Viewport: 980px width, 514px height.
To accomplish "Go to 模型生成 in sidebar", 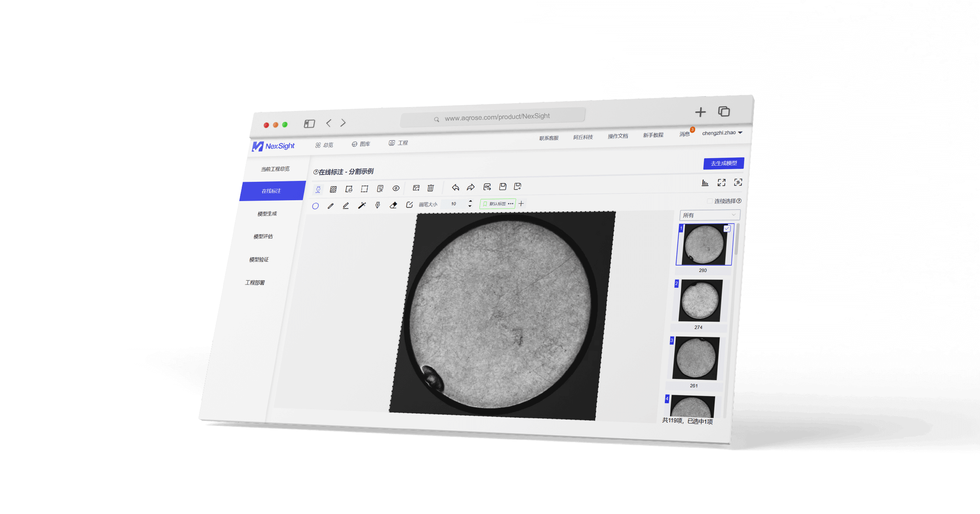I will tap(267, 214).
